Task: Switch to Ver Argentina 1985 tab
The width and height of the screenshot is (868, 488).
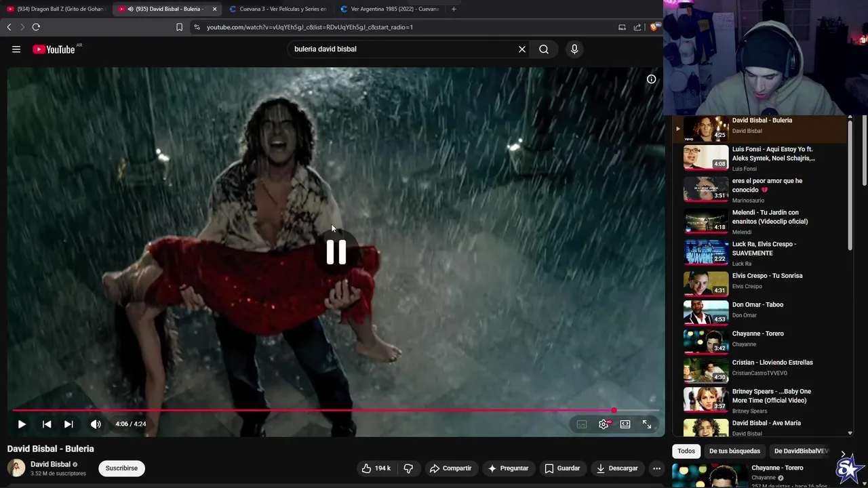Action: coord(390,9)
